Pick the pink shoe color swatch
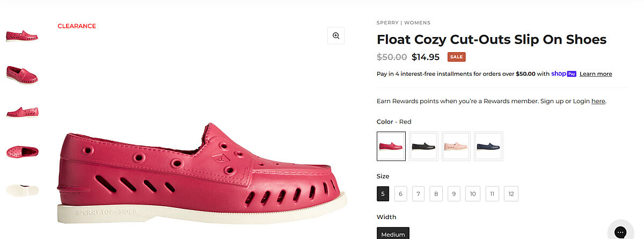 [456, 146]
